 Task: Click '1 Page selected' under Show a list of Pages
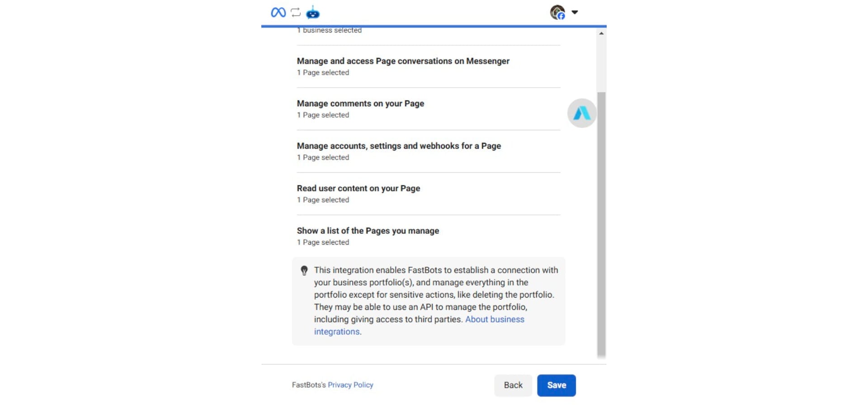tap(323, 242)
